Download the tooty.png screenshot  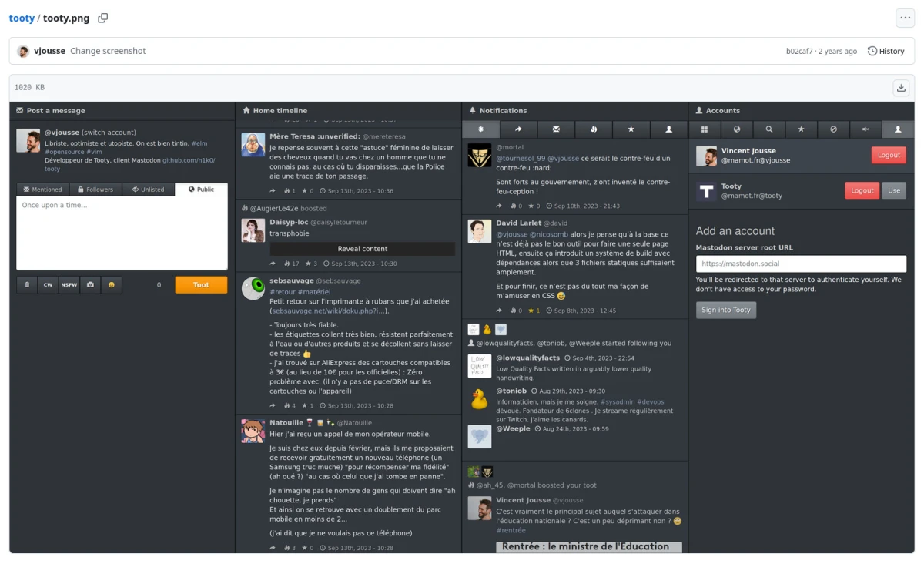click(901, 88)
